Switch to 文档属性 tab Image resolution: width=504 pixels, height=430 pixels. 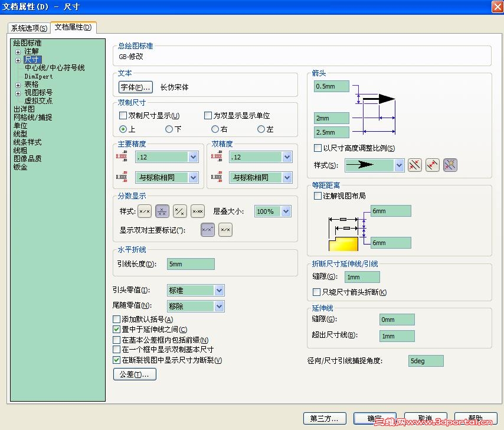point(73,27)
